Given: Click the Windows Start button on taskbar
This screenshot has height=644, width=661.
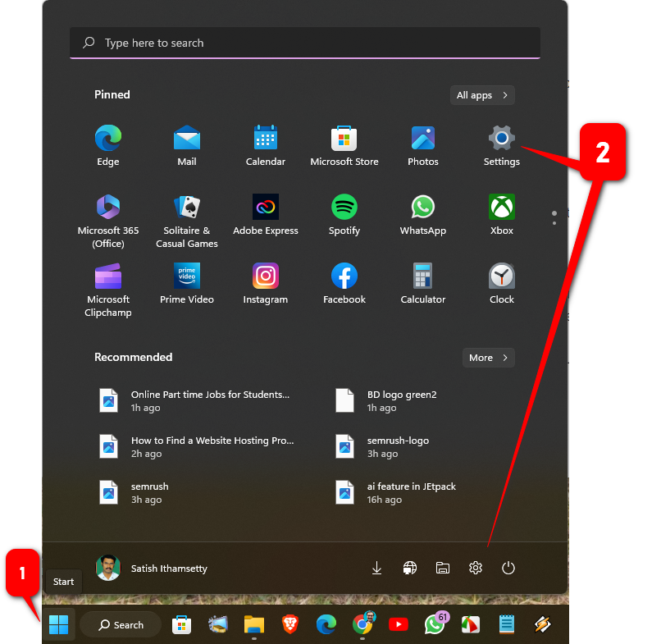Looking at the screenshot, I should (x=58, y=624).
